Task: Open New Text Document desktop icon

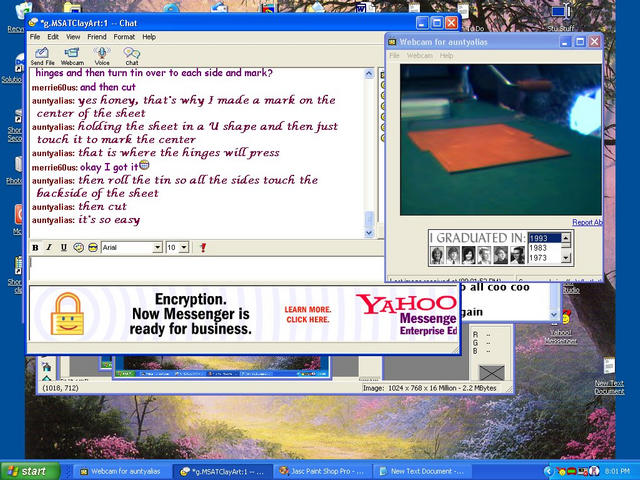Action: coord(609,376)
